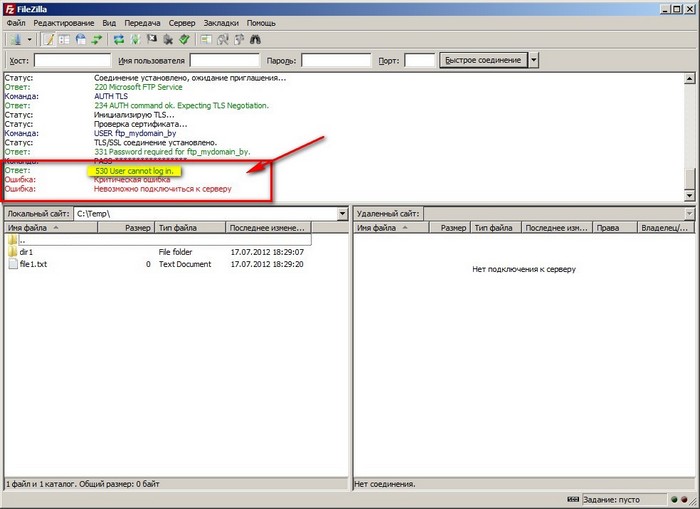Click the 'AUTH TLS' command log line
700x509 pixels.
(111, 96)
